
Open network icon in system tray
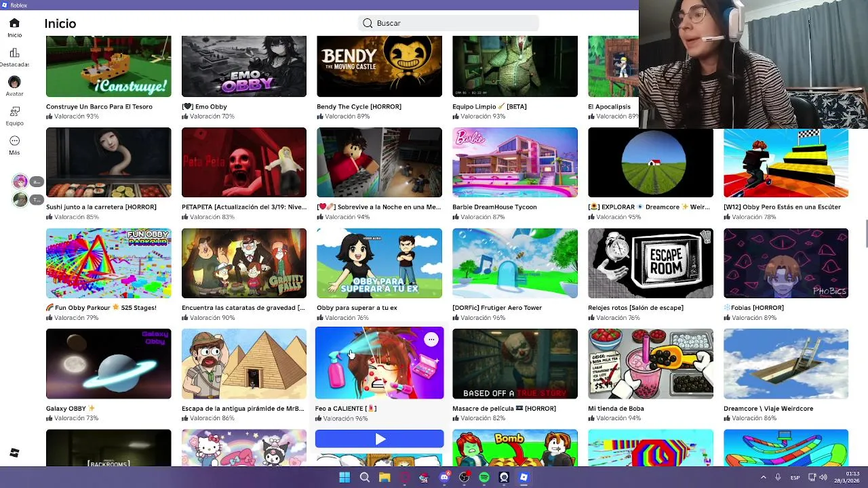812,477
